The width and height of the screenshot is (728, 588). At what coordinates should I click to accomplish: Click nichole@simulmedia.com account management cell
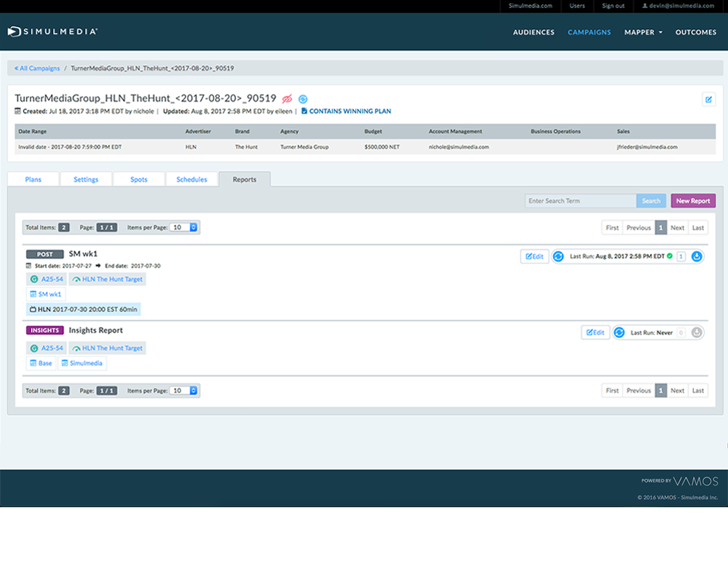point(459,147)
